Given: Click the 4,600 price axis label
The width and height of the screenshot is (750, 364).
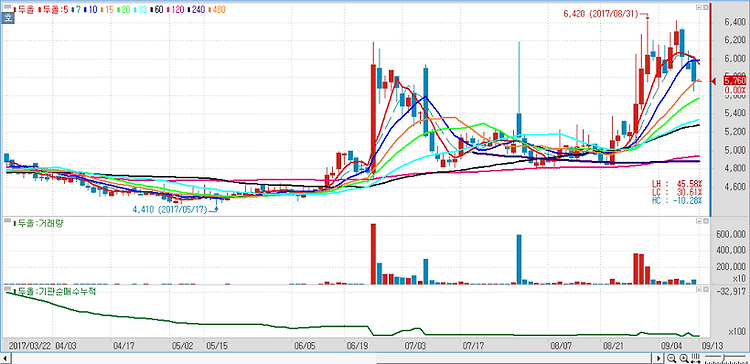Looking at the screenshot, I should click(x=734, y=187).
